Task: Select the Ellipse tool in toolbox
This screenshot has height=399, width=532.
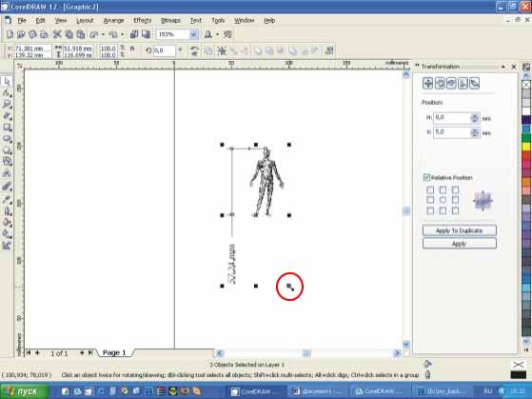Action: point(7,138)
